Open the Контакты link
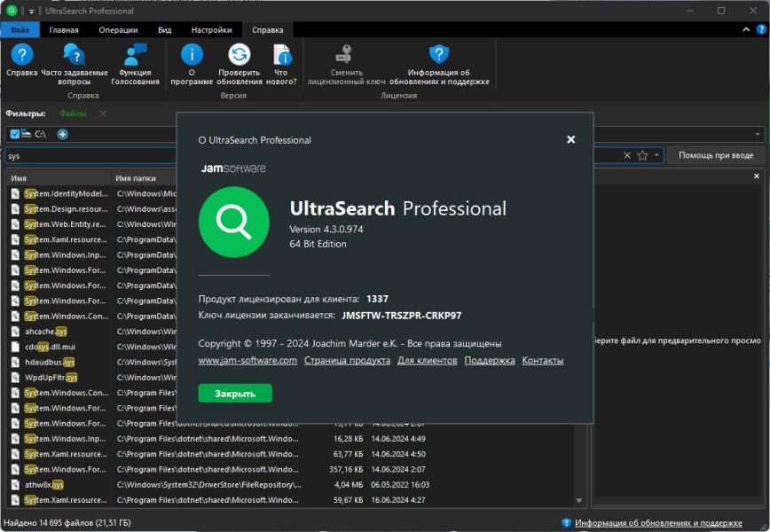The height and width of the screenshot is (532, 770). (543, 360)
